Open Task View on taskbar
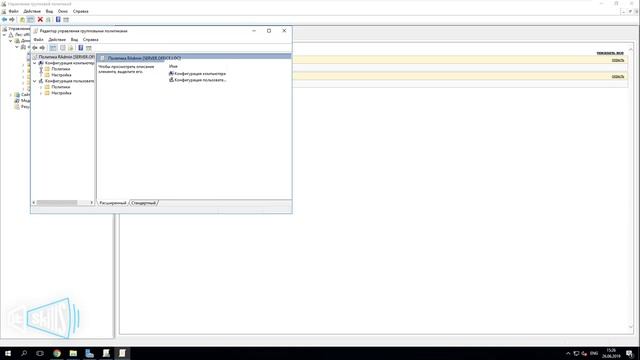 click(x=40, y=353)
